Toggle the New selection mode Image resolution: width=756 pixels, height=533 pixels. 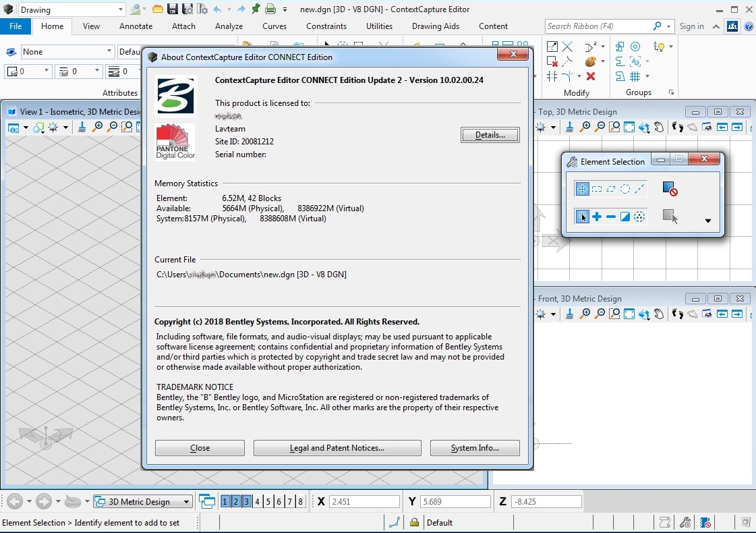582,217
